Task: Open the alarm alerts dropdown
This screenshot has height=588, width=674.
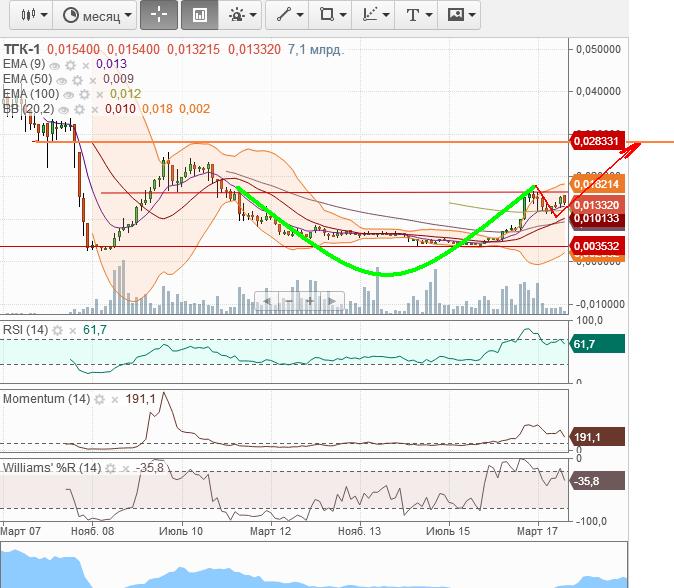Action: click(x=242, y=15)
